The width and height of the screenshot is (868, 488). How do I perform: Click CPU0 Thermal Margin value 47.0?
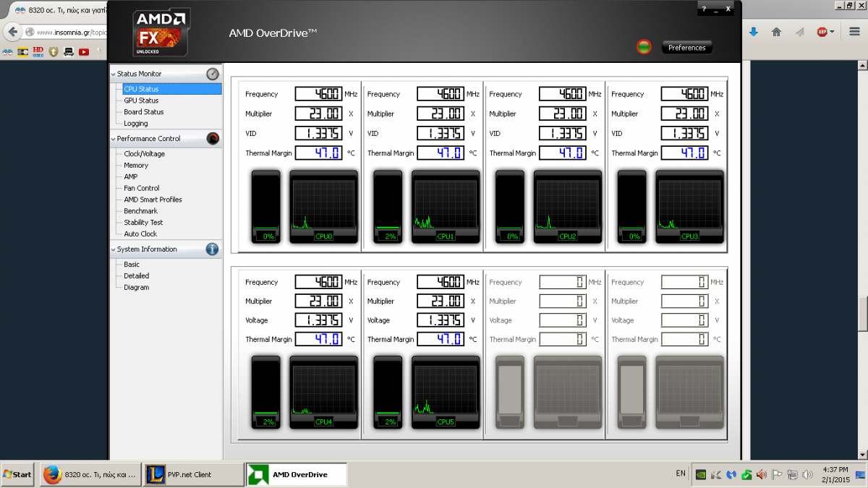click(318, 153)
